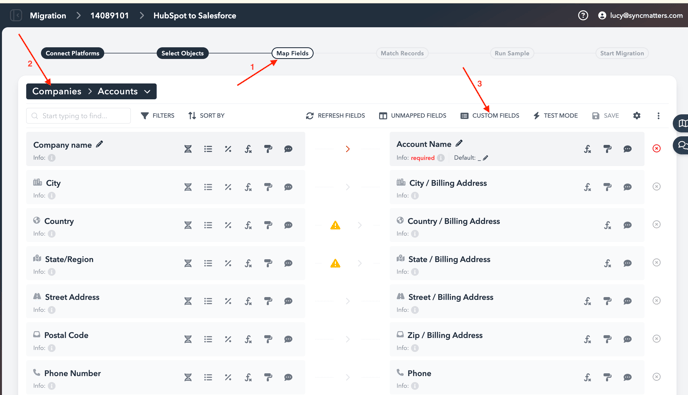Open the comment icon in Postal Code row
This screenshot has width=688, height=395.
pyautogui.click(x=288, y=339)
